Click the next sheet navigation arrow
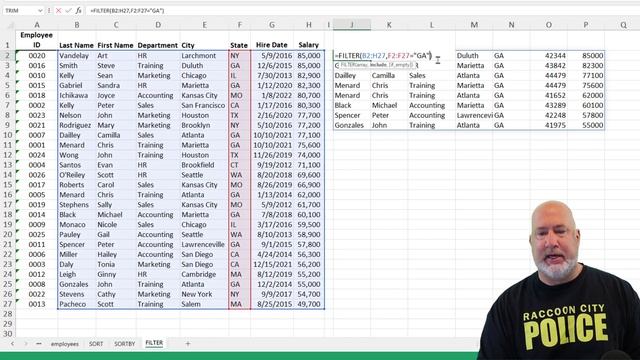This screenshot has width=640, height=360. click(x=26, y=344)
